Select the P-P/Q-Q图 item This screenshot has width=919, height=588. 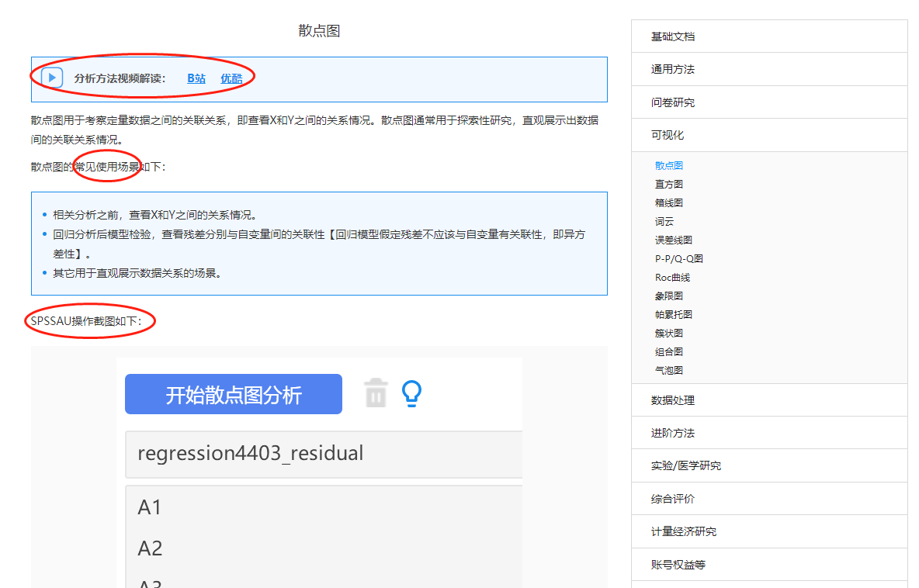coord(677,258)
